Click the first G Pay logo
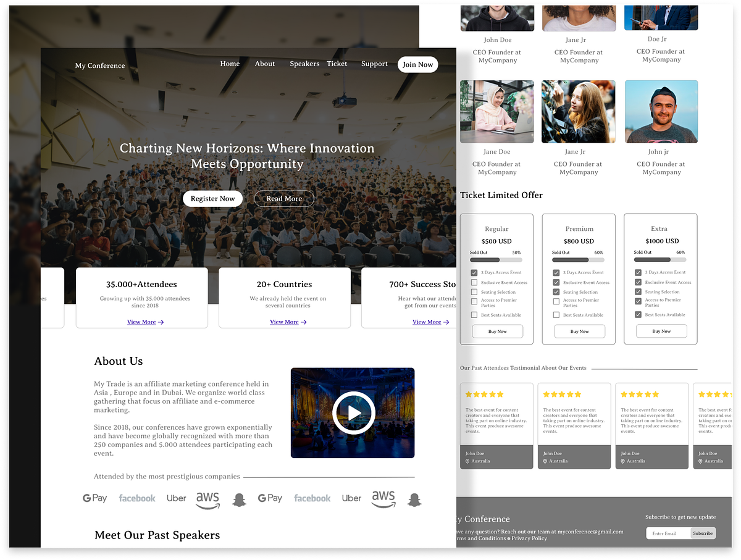The width and height of the screenshot is (741, 560). pos(95,498)
